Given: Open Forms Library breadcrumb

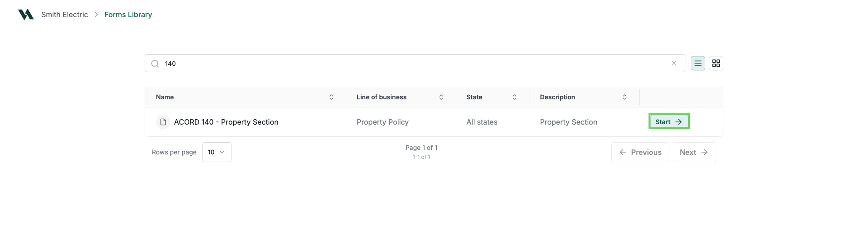Looking at the screenshot, I should coord(128,14).
